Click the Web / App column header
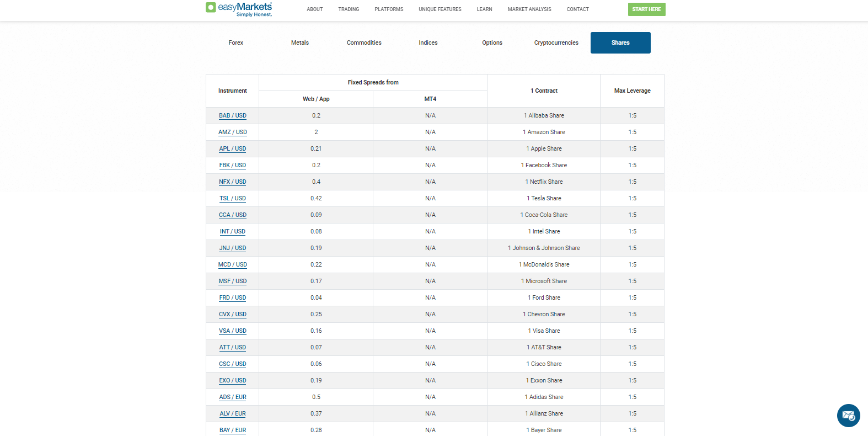This screenshot has height=436, width=868. pyautogui.click(x=316, y=99)
